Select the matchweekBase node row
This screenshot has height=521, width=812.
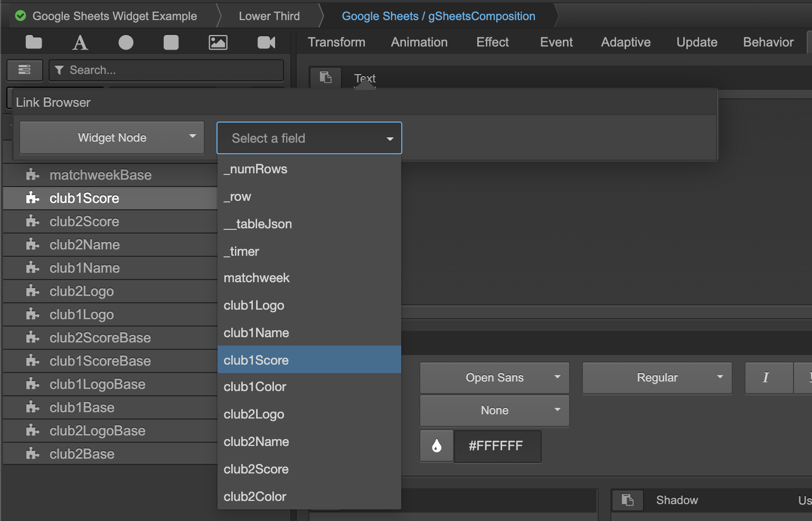(111, 174)
